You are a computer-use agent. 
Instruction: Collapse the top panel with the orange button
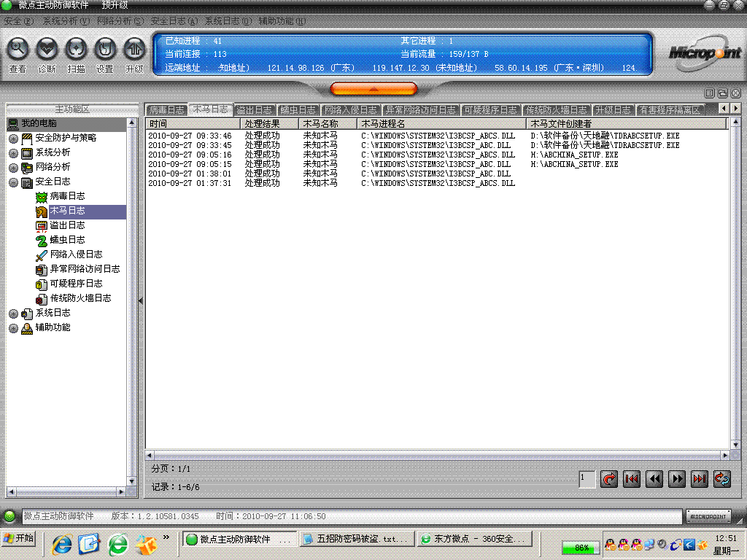373,88
